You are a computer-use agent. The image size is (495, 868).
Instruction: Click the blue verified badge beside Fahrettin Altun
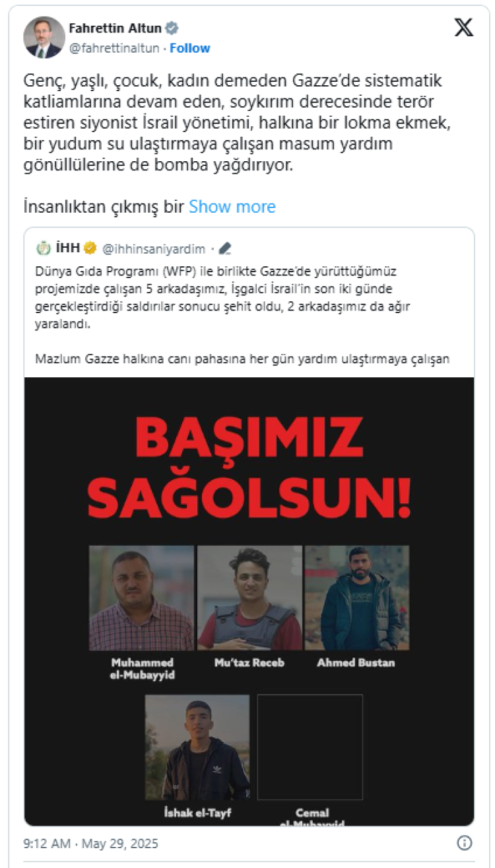(172, 28)
